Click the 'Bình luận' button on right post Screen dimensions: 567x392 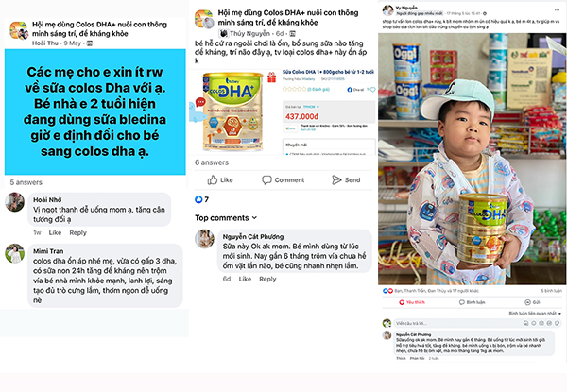[472, 302]
